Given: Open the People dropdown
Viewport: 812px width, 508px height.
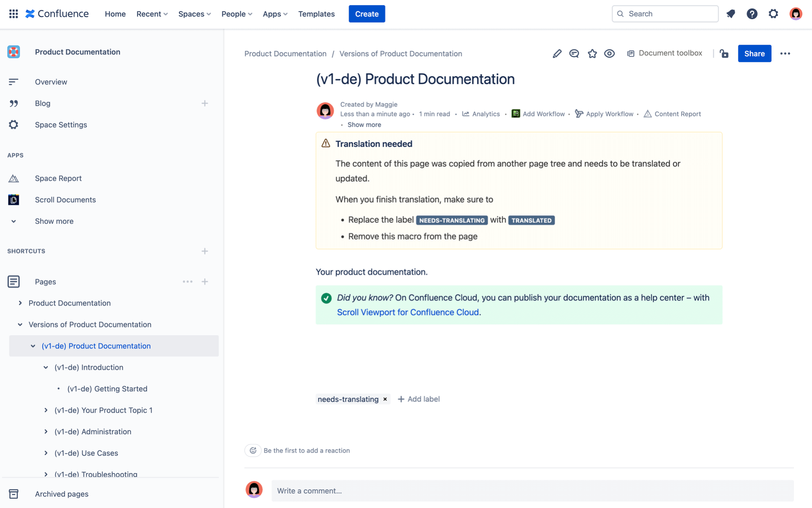Looking at the screenshot, I should tap(237, 14).
